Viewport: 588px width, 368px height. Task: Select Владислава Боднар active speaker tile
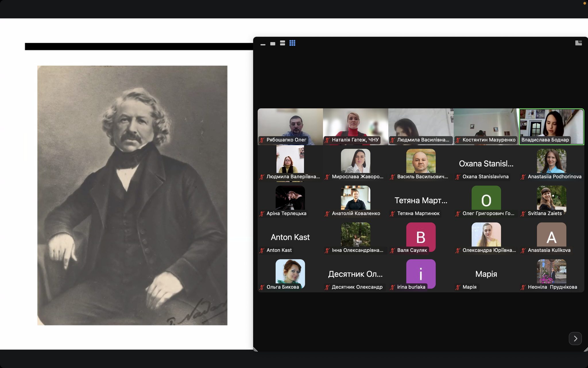tap(552, 126)
